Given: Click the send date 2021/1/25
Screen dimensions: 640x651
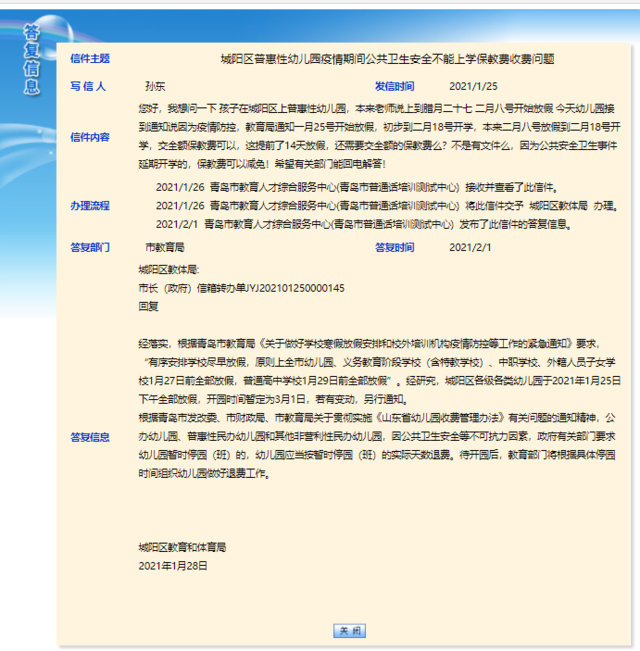Looking at the screenshot, I should (473, 86).
